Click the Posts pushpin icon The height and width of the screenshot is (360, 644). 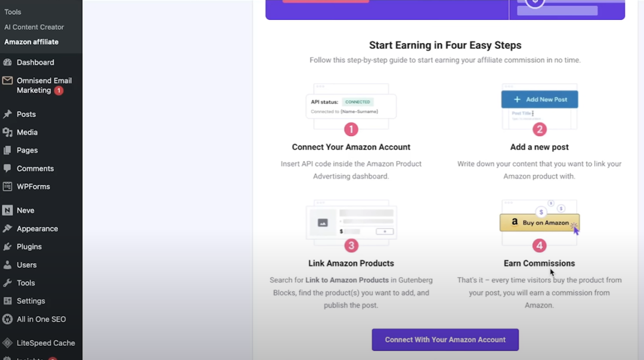(x=7, y=114)
